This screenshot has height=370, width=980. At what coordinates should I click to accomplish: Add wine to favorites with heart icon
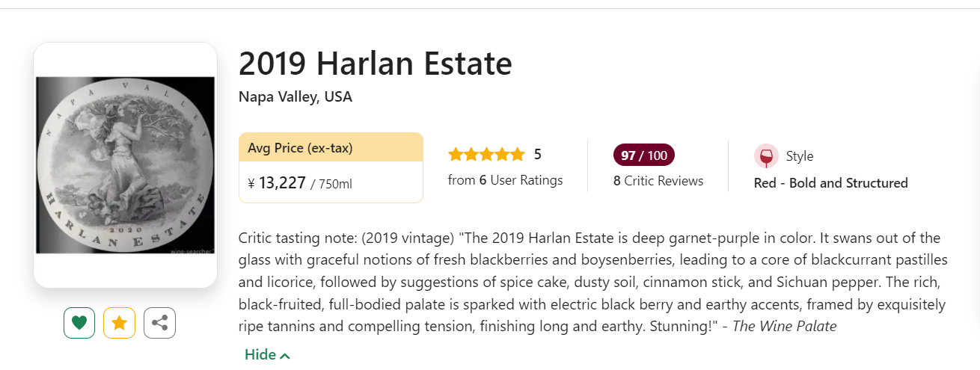79,323
